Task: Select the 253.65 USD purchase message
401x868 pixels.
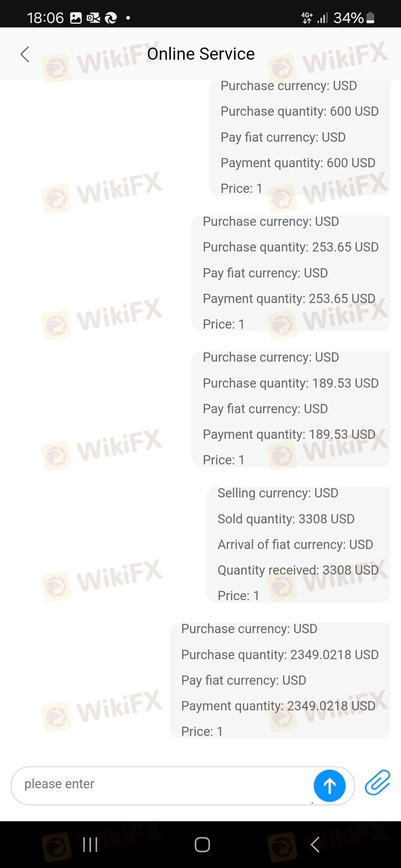Action: pos(290,273)
